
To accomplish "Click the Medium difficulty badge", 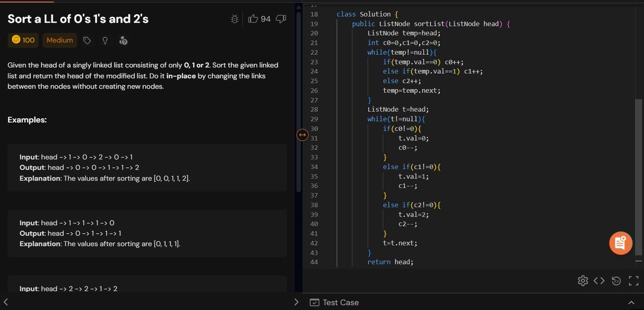I will pyautogui.click(x=60, y=40).
